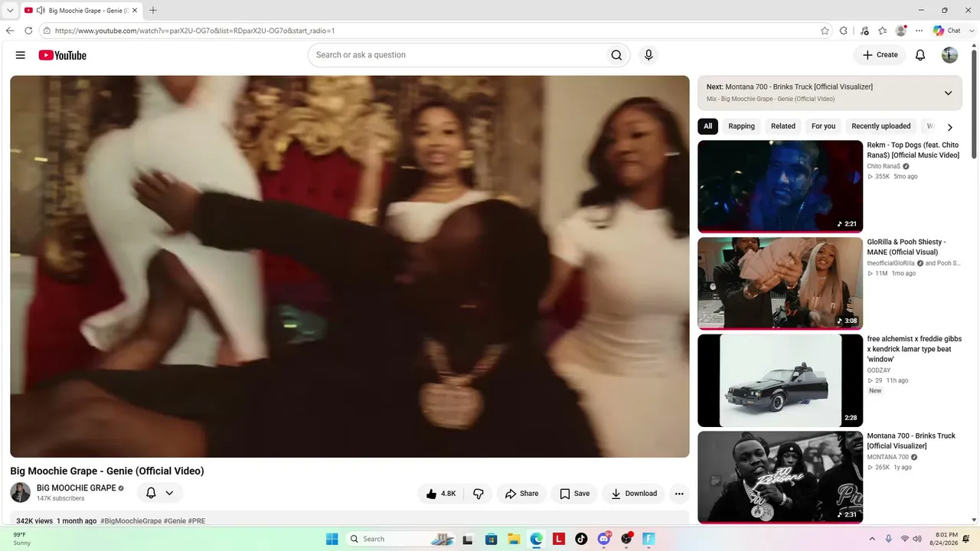Open the Windows Start menu
The height and width of the screenshot is (551, 980).
332,539
